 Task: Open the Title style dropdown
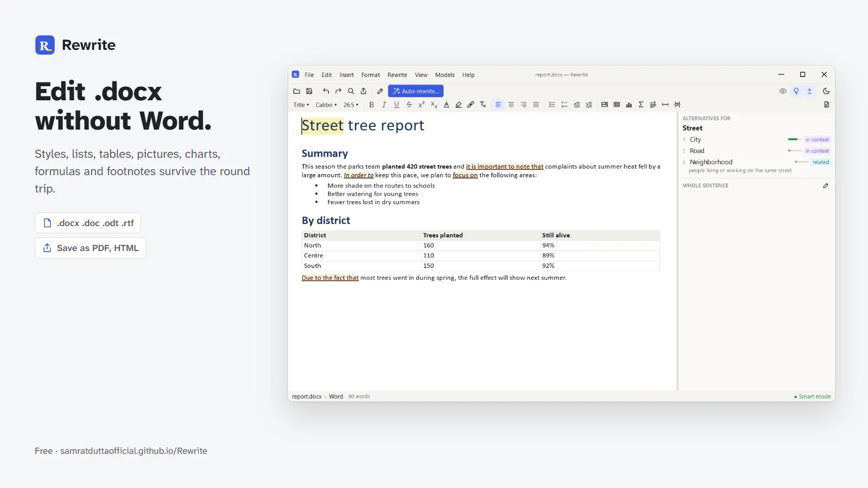tap(301, 105)
